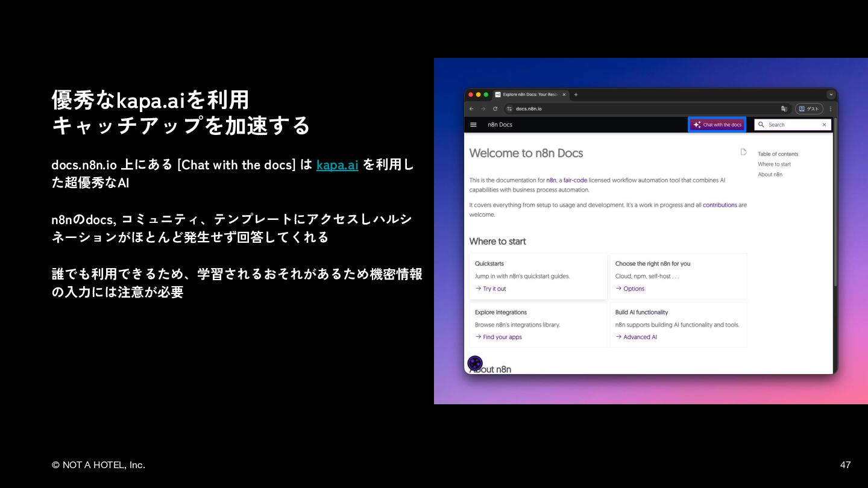
Task: Click the Quickstarts card title
Action: pos(489,263)
